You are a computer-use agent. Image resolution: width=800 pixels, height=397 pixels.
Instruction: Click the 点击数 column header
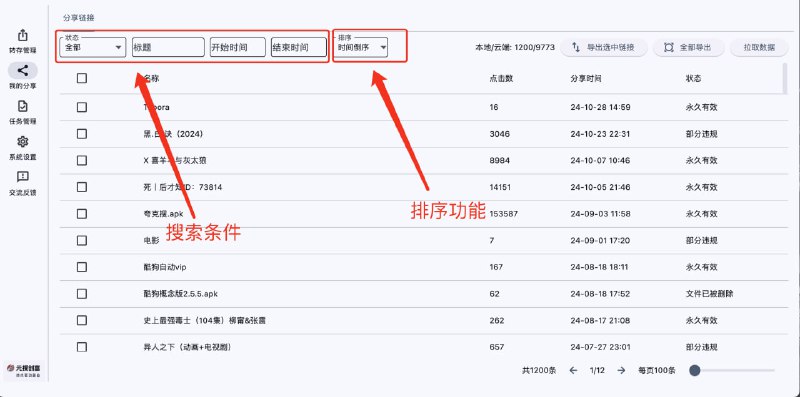[501, 78]
